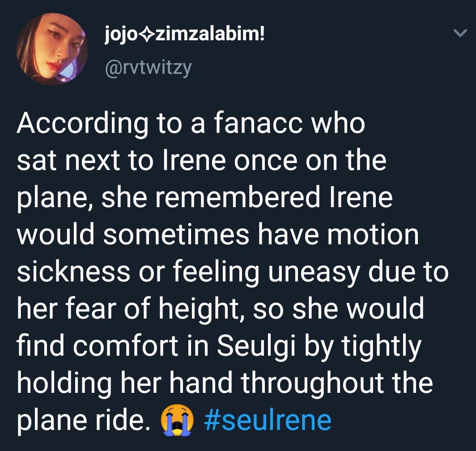Click the word "According" starting the tweet
Viewport: 476px width, 451px height.
click(x=83, y=124)
